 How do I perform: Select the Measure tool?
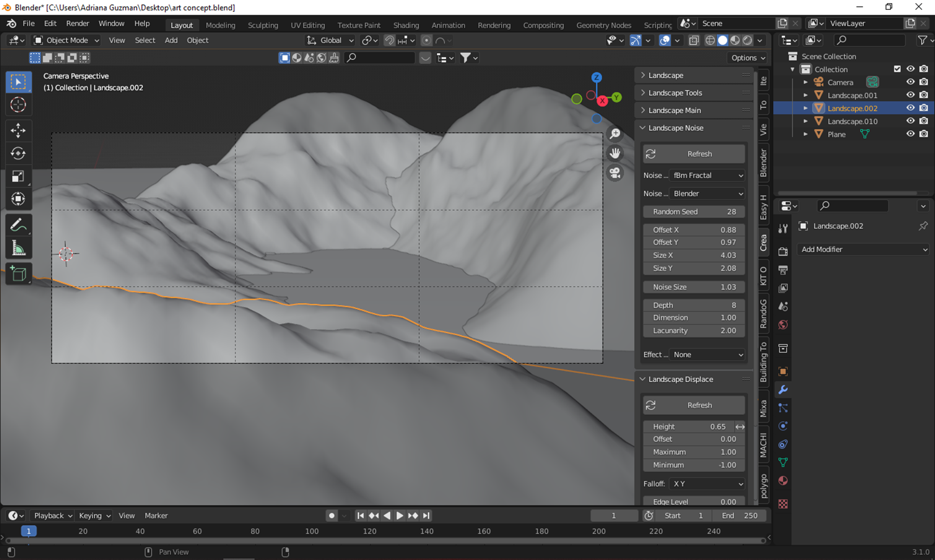pyautogui.click(x=18, y=248)
